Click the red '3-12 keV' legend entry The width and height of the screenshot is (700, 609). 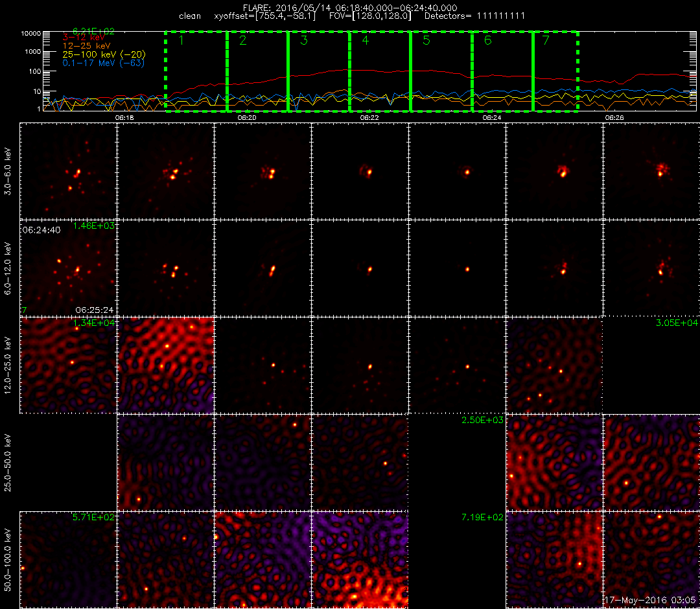(84, 38)
